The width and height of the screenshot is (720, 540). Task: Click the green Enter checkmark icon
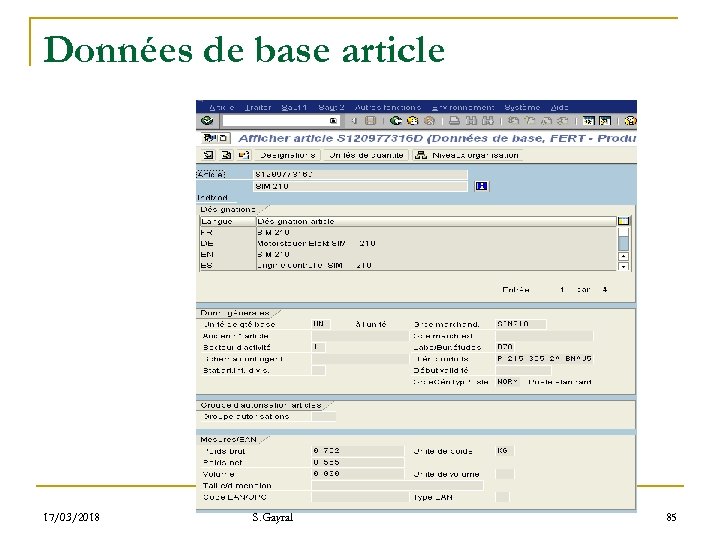pyautogui.click(x=208, y=121)
